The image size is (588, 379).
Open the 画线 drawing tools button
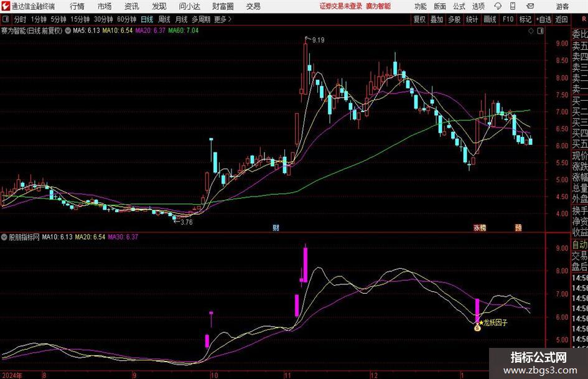click(x=490, y=19)
